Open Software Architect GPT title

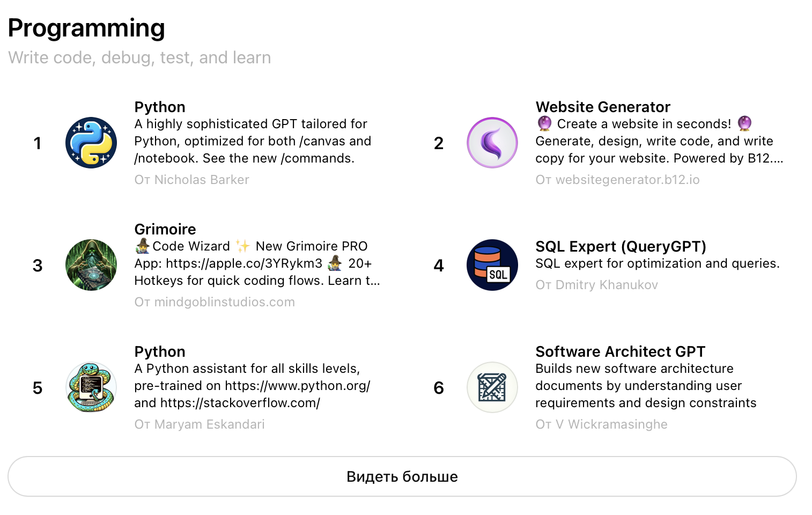point(620,351)
